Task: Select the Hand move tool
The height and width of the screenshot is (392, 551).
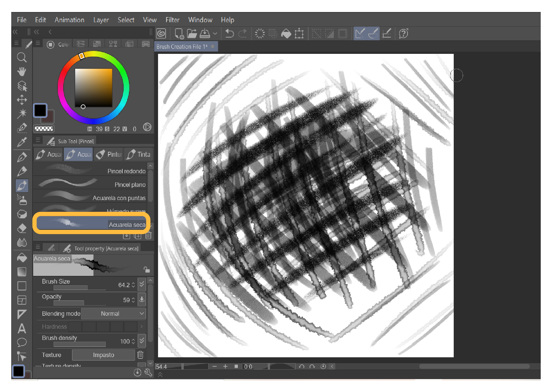Action: click(x=22, y=72)
